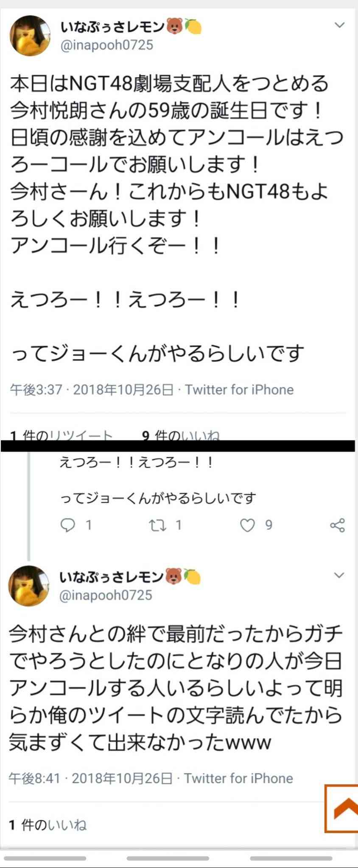Screen dimensions: 358x868
Task: Expand options chevron on second tweet
Action: tap(338, 575)
